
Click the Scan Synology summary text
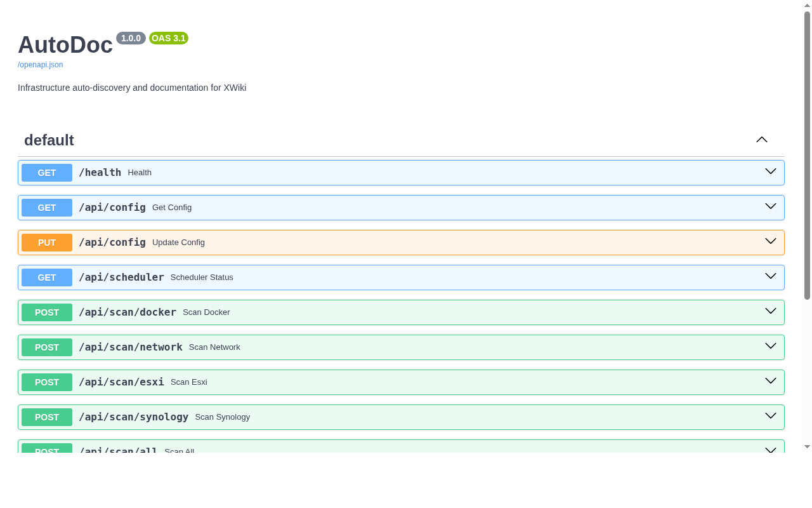tap(223, 417)
